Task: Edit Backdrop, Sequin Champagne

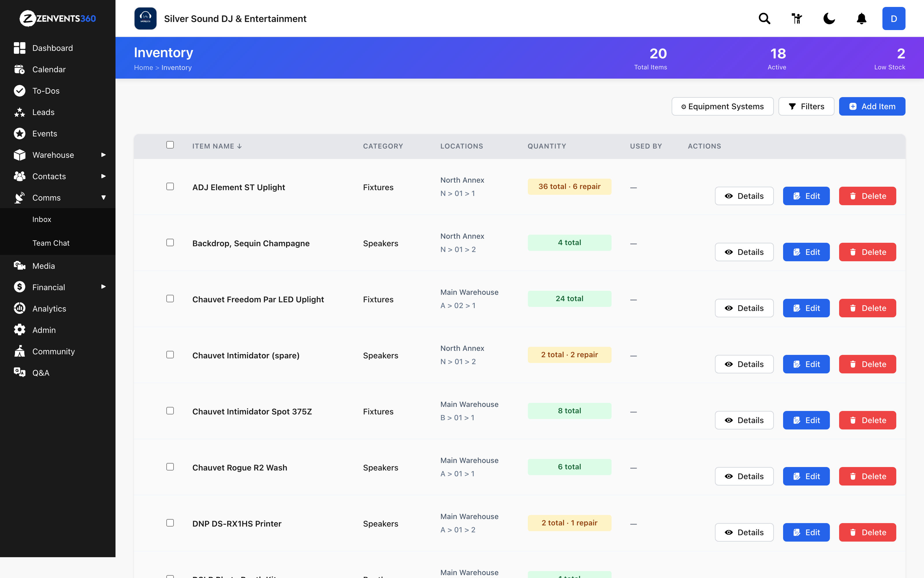Action: [x=806, y=252]
